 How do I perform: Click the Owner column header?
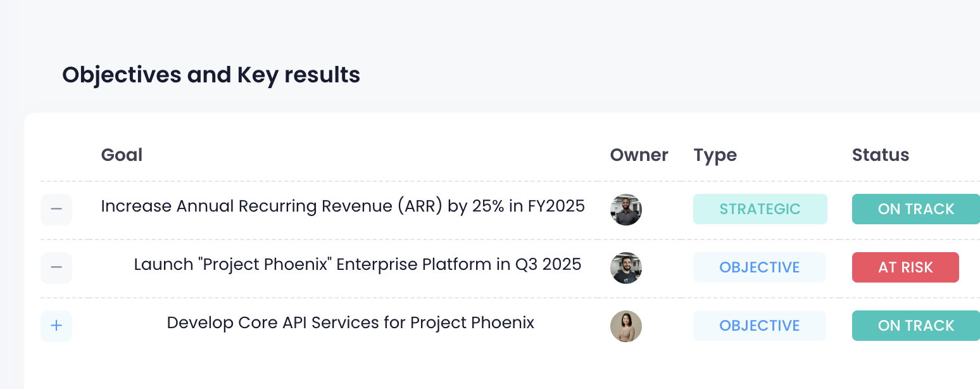(x=639, y=155)
